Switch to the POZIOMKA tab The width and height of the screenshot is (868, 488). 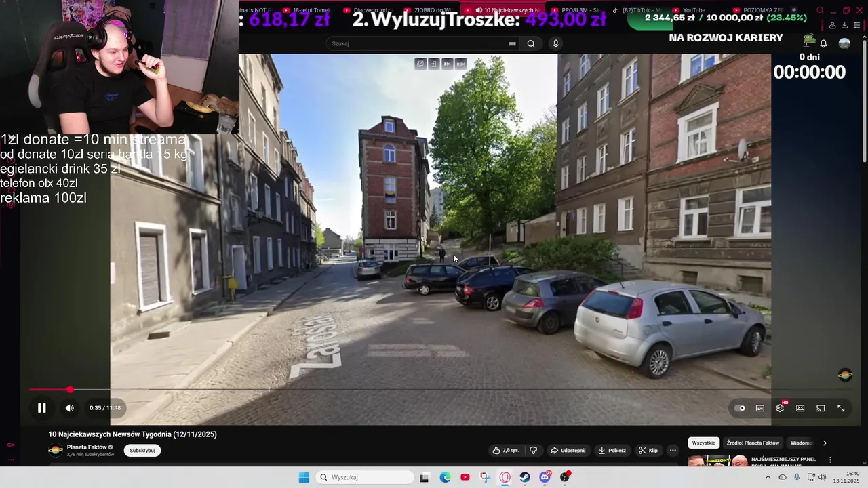(x=759, y=10)
